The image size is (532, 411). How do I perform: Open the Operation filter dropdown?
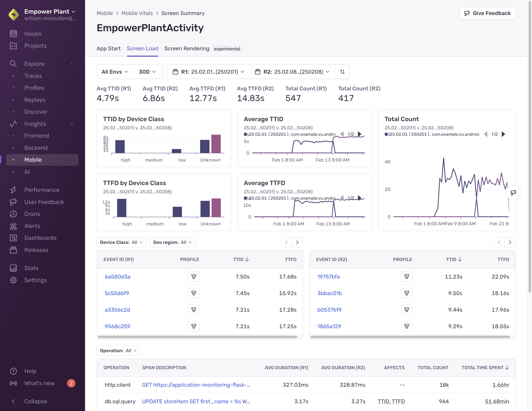pos(118,350)
